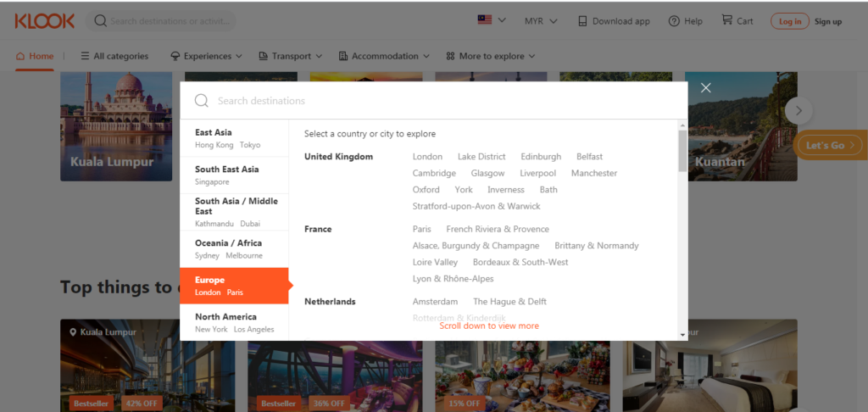868x412 pixels.
Task: Open the Kuantan destination card
Action: (x=741, y=126)
